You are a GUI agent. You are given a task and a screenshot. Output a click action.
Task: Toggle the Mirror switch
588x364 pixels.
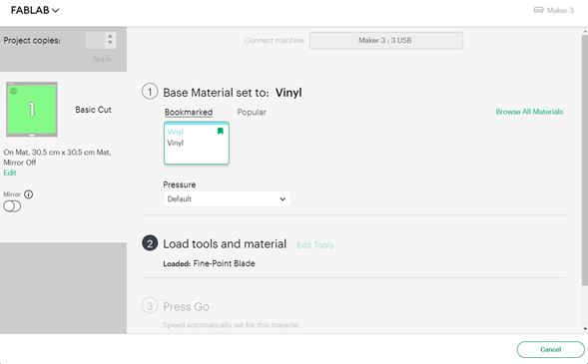coord(12,206)
